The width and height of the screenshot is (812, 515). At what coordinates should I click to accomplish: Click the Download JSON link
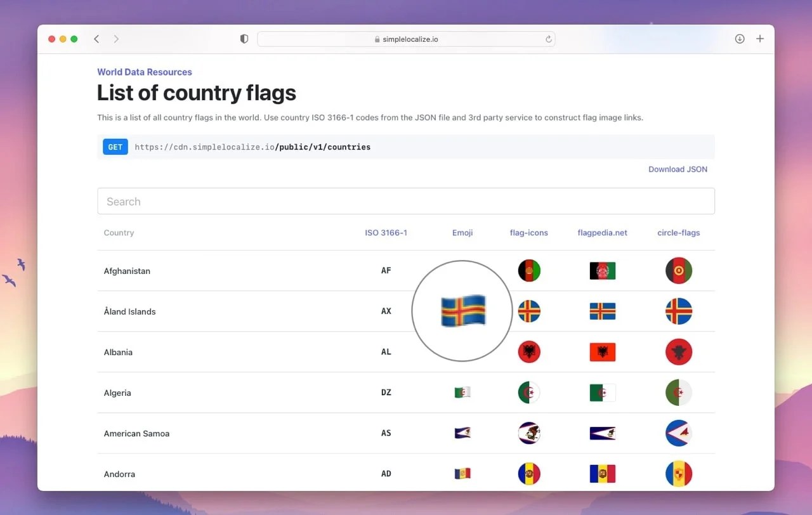point(678,169)
